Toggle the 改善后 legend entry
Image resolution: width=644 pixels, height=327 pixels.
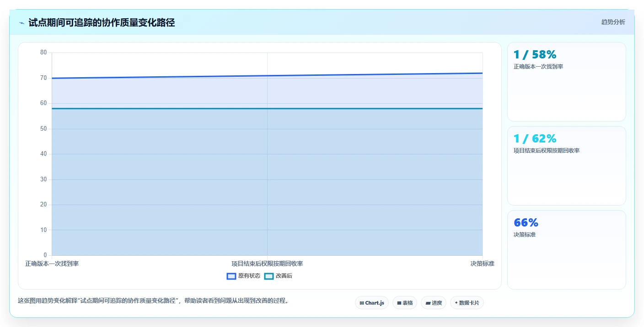(278, 276)
